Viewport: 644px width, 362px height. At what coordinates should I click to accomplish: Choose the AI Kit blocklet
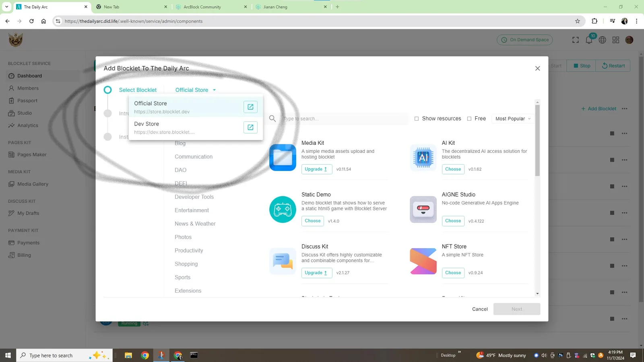(x=453, y=169)
